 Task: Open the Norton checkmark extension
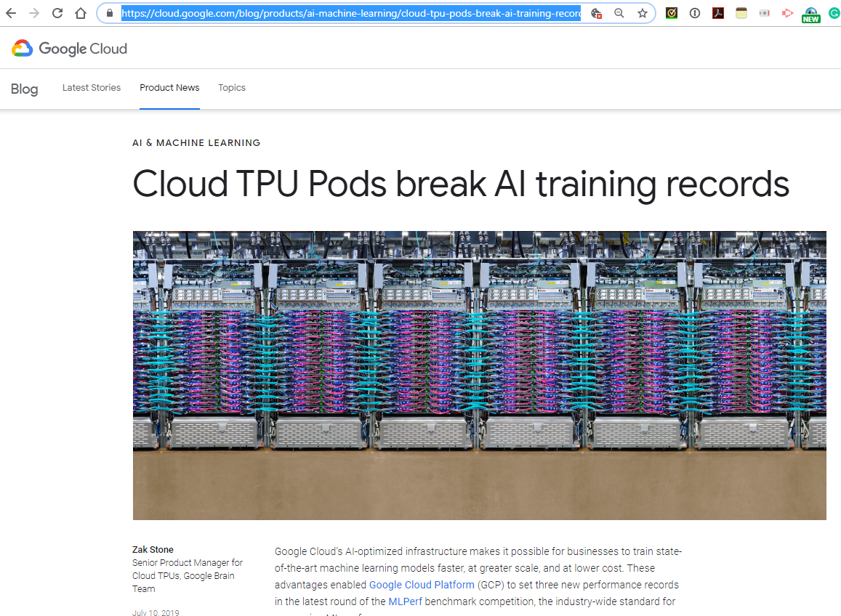[x=672, y=13]
